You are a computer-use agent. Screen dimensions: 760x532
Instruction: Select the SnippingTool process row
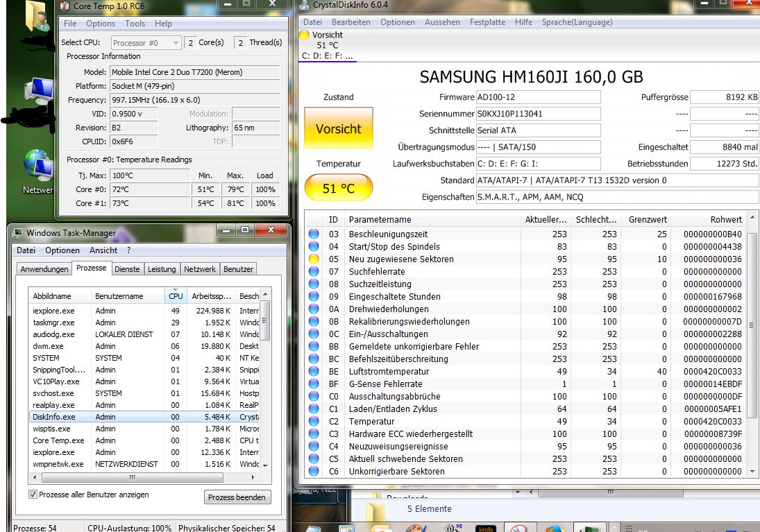pyautogui.click(x=144, y=370)
